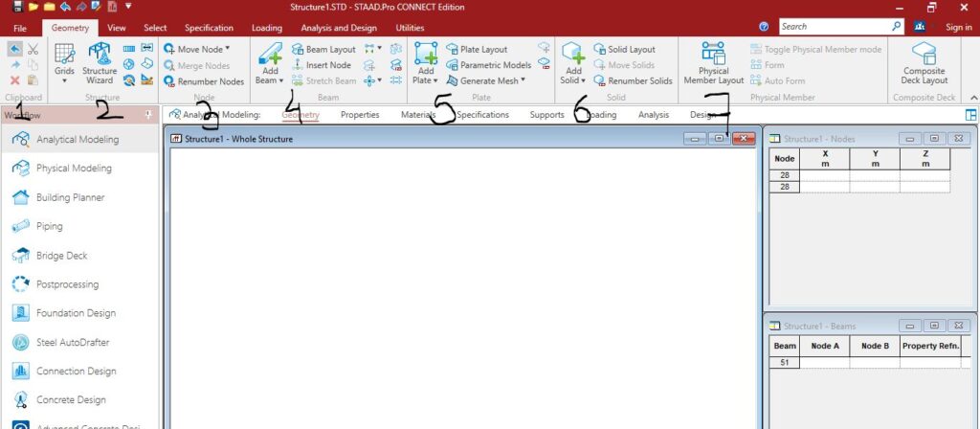This screenshot has width=980, height=429.
Task: Click the Open folder icon in title bar
Action: point(33,7)
